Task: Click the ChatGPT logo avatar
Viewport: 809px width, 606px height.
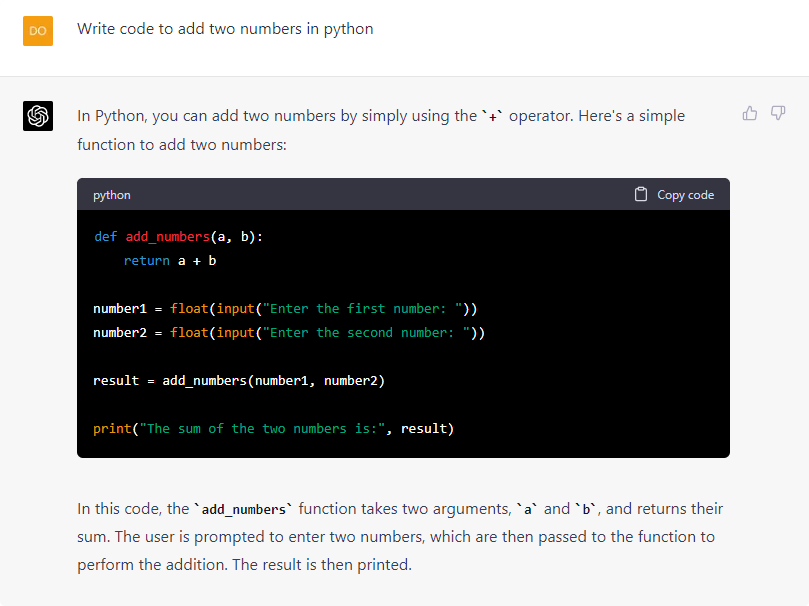Action: coord(38,116)
